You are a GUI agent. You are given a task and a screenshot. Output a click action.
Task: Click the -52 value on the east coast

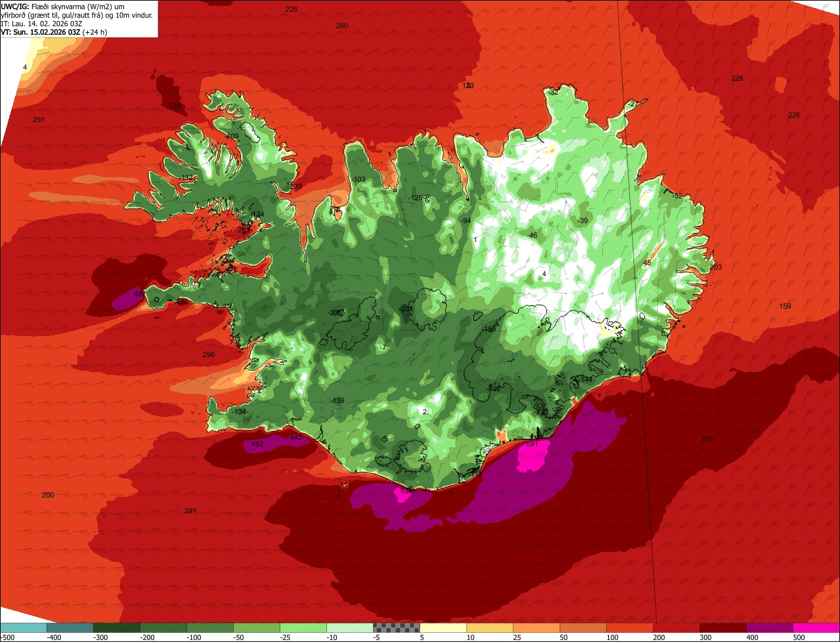(677, 196)
